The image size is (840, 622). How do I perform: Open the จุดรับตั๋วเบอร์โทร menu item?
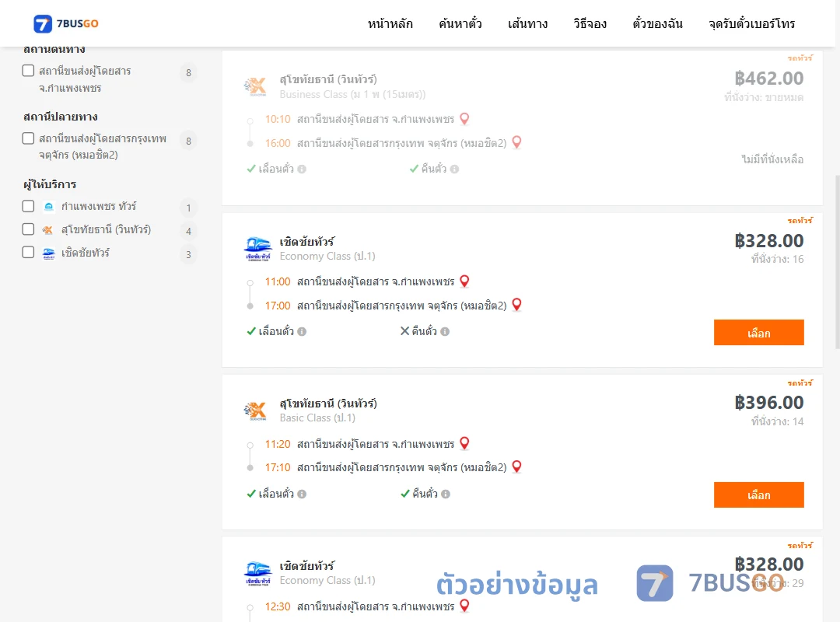[x=751, y=23]
